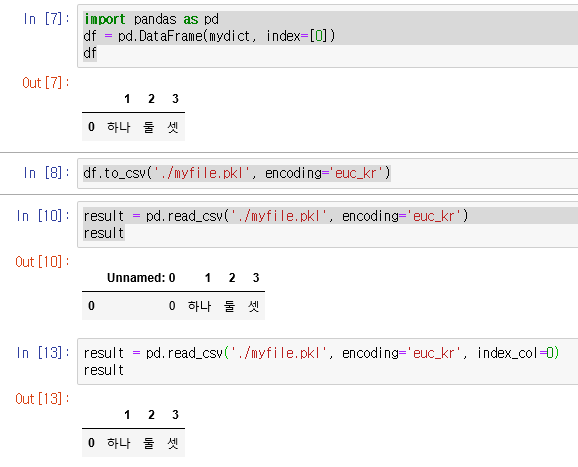Click the Unnamed column value 0 in Out [10]
This screenshot has height=467, width=578.
tap(172, 306)
